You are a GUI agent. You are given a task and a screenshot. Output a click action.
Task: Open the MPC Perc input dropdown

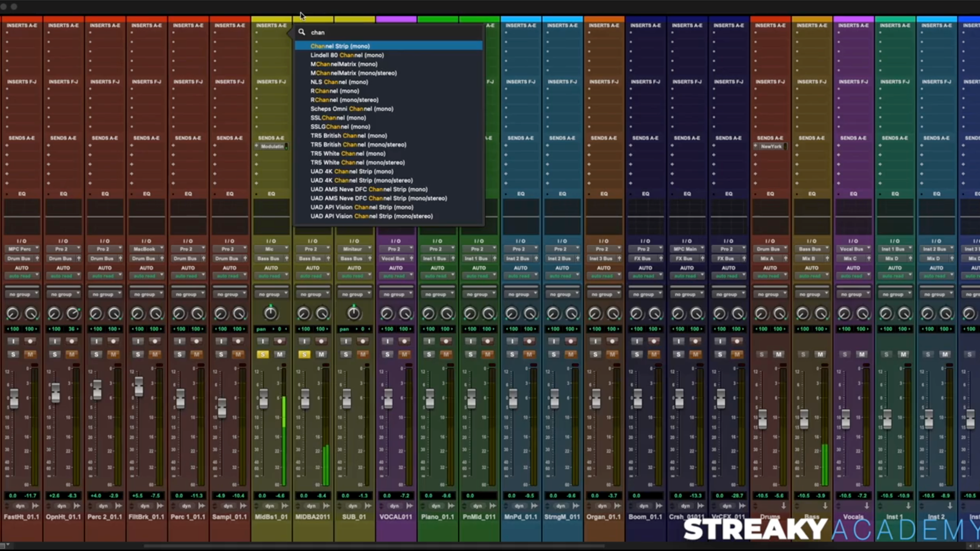[x=21, y=249]
